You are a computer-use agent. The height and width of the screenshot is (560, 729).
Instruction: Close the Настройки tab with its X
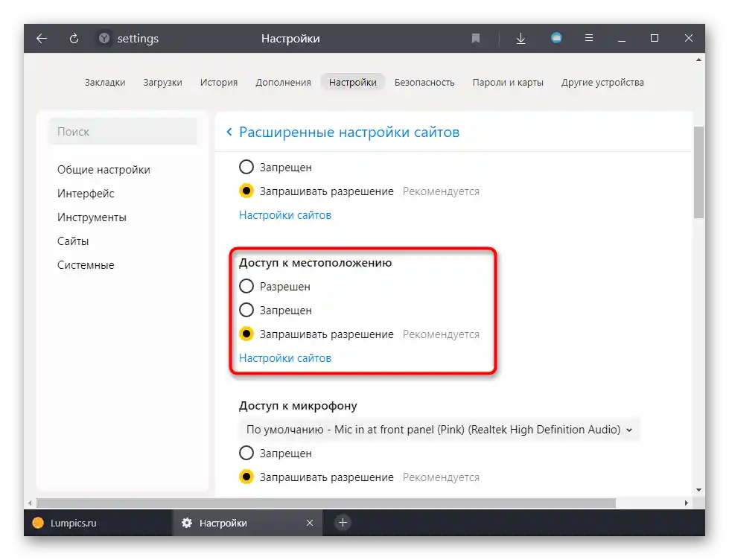coord(310,523)
